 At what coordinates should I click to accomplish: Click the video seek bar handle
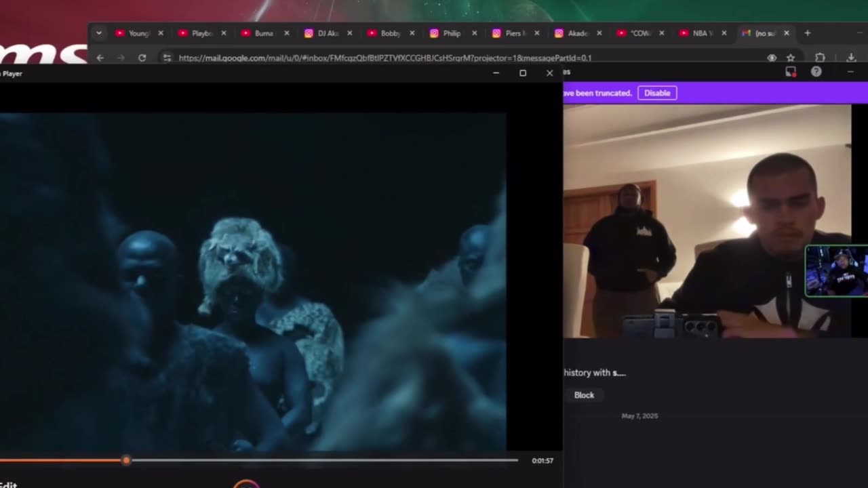pos(126,460)
